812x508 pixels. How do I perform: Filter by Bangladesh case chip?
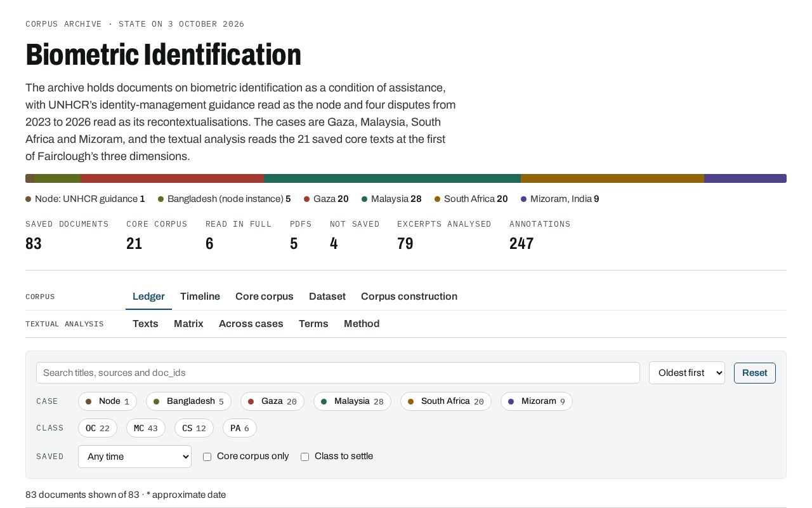[x=188, y=401]
